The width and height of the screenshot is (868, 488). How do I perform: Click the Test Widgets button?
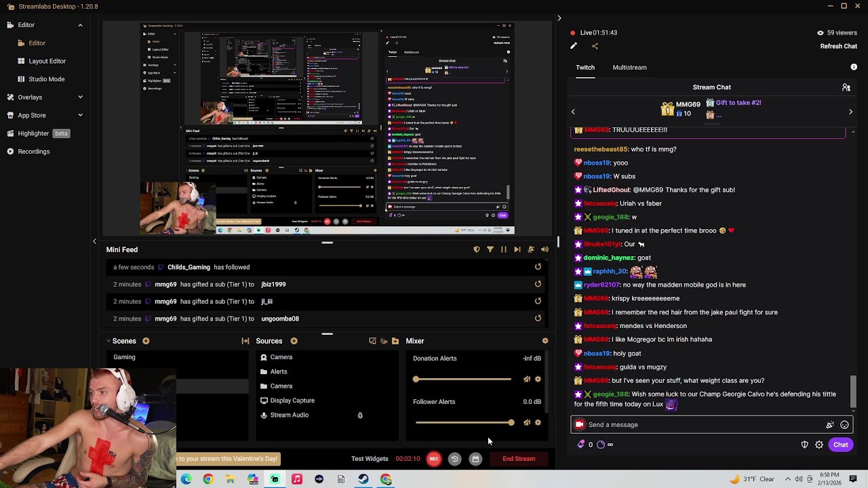370,459
